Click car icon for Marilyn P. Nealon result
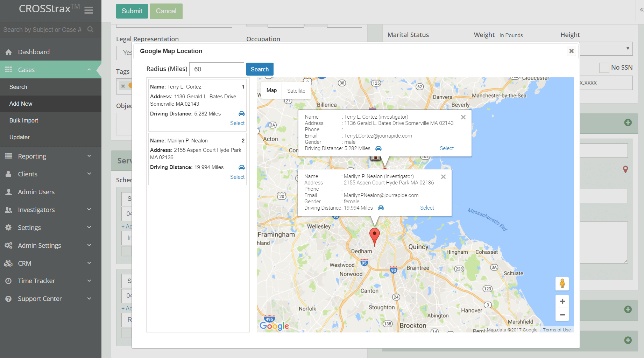The width and height of the screenshot is (644, 358). coord(242,167)
